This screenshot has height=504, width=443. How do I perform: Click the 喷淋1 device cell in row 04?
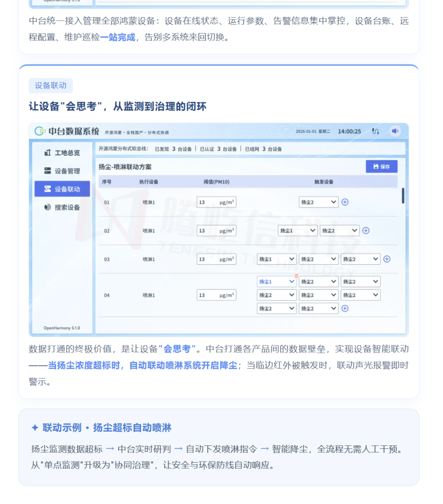point(149,295)
